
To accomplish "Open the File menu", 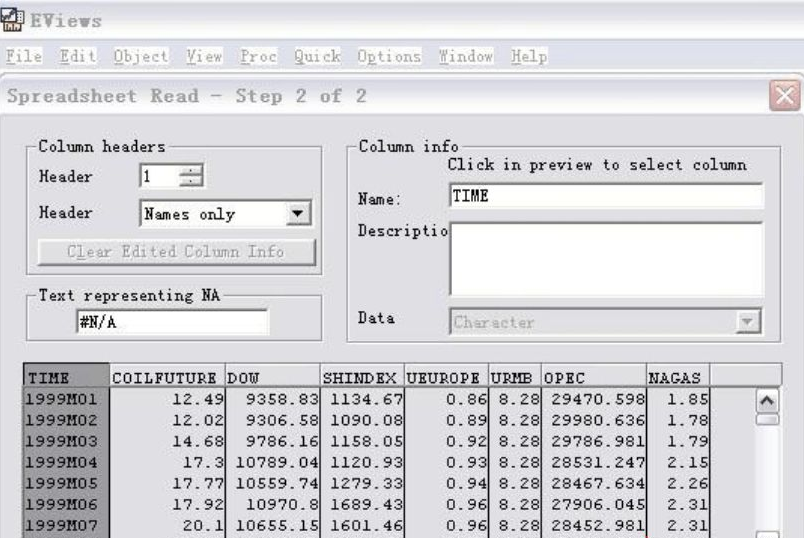I will click(24, 56).
